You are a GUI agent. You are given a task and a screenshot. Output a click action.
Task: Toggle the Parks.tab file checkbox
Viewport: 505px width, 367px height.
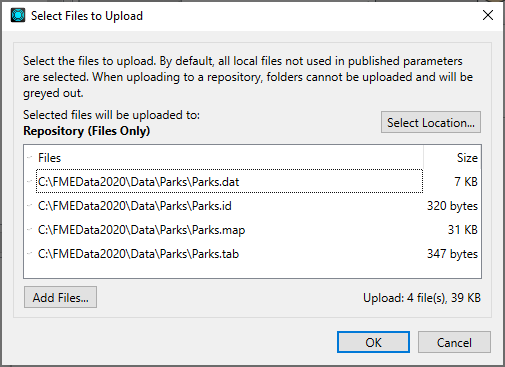click(30, 254)
